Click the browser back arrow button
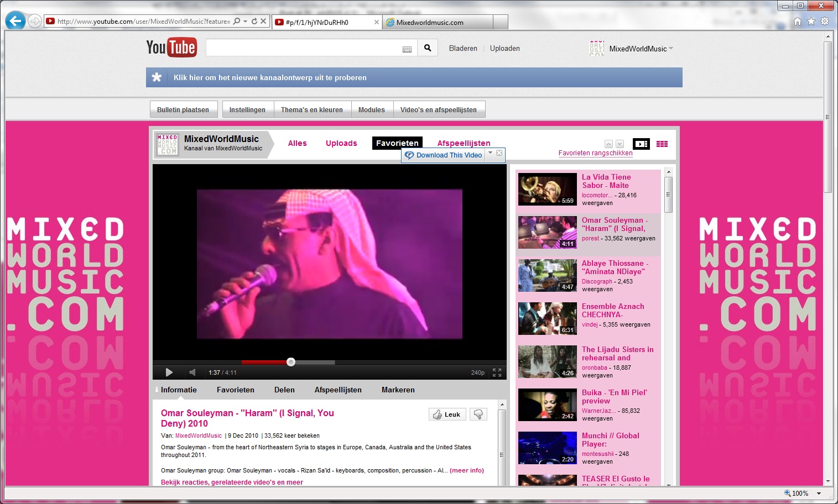The width and height of the screenshot is (838, 504). point(15,21)
